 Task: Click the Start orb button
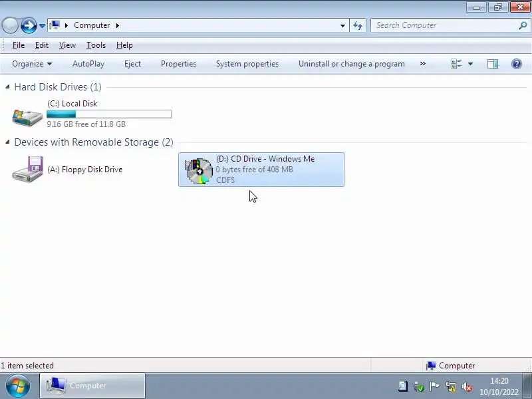point(18,386)
